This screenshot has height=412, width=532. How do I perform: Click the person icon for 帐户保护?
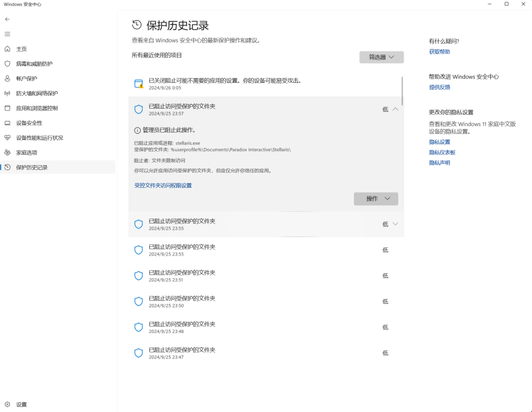pos(7,79)
